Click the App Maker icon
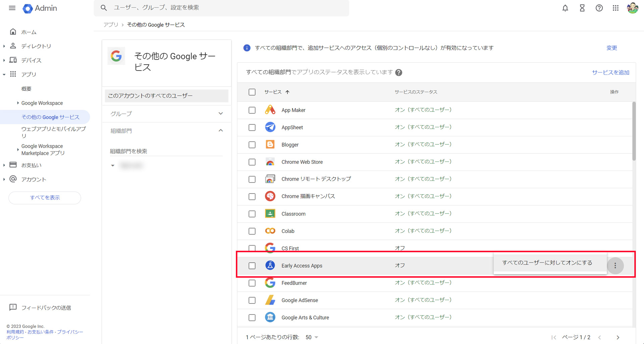This screenshot has height=344, width=644. (x=270, y=110)
